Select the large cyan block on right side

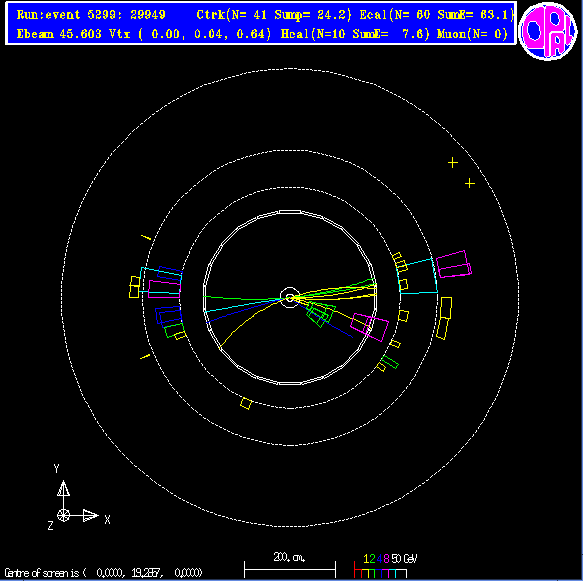[x=417, y=276]
